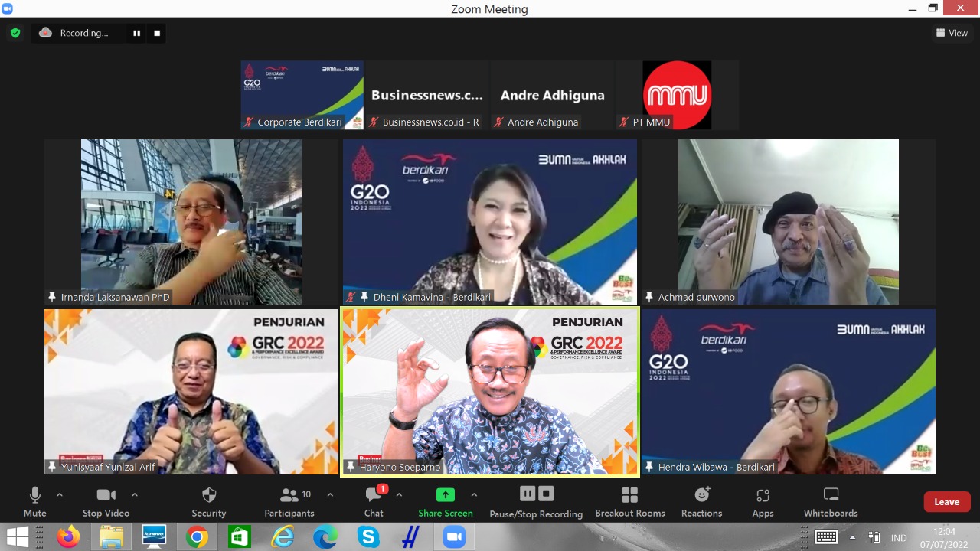Select Dheni Kamavina - Berdikari video tile
Screen dimensions: 980x551
490,222
